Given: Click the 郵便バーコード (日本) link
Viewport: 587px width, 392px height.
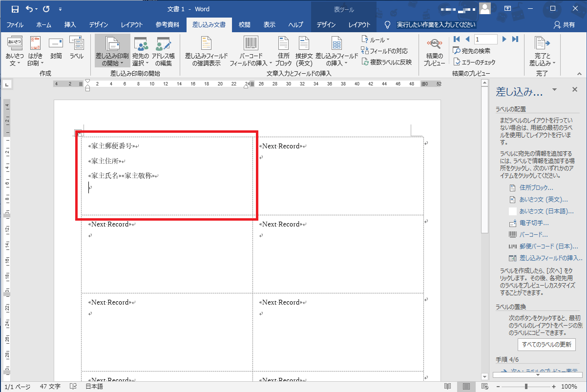Looking at the screenshot, I should [545, 247].
